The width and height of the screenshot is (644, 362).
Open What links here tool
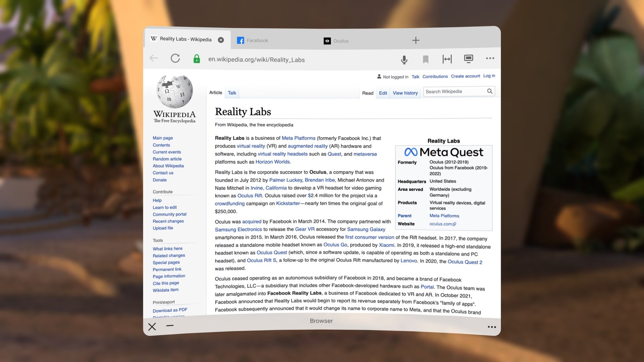click(168, 248)
